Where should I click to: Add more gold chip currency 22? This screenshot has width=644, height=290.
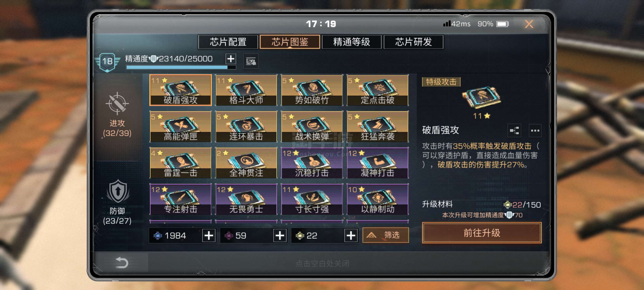coord(351,236)
